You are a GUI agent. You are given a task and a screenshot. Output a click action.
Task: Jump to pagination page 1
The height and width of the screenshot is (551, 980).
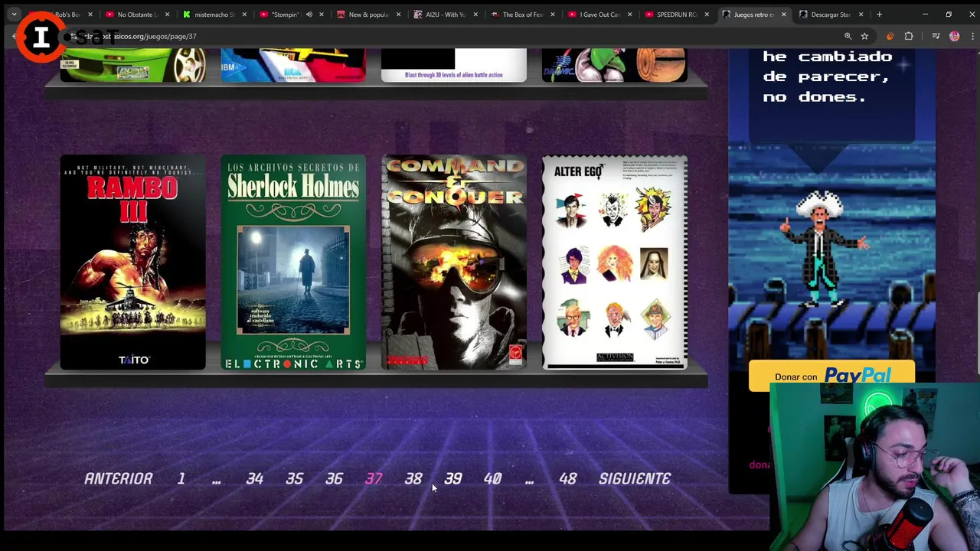pos(181,478)
